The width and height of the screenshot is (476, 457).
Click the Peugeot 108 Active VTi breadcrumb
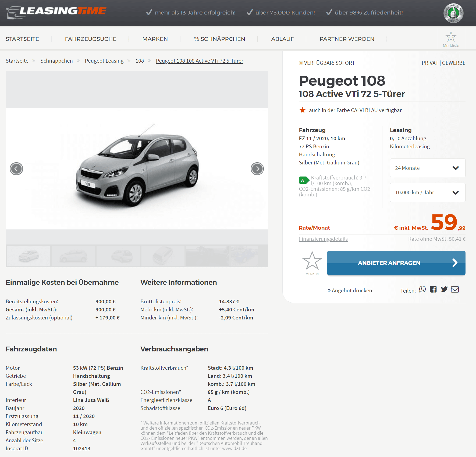[200, 61]
